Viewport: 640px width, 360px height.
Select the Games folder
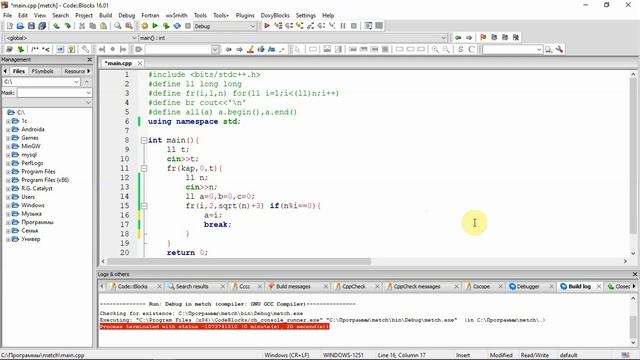tap(30, 138)
